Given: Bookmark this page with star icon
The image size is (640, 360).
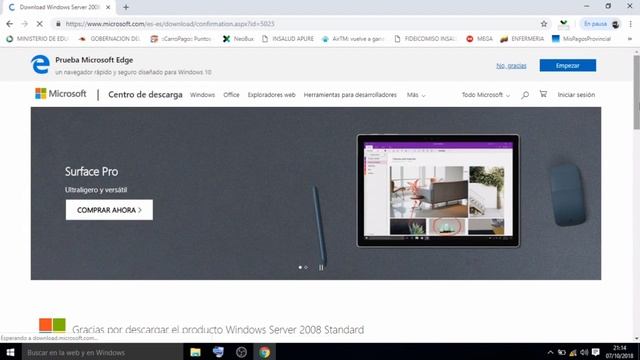Looking at the screenshot, I should point(544,24).
